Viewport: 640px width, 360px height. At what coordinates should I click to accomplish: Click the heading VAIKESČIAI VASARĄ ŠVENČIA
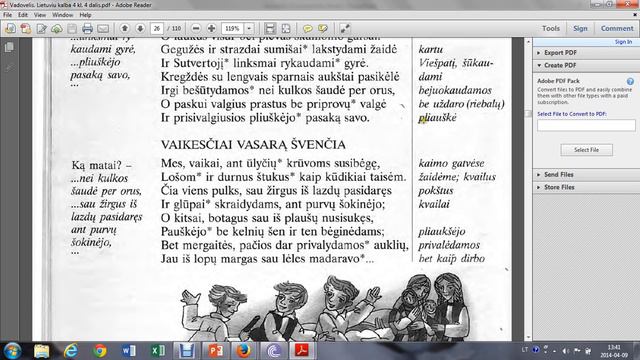tap(253, 144)
